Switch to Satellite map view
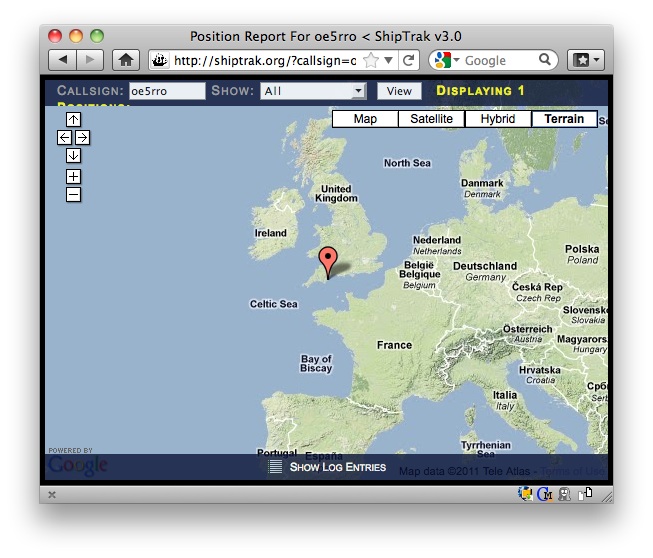Screen dimensions: 653x558 click(431, 119)
